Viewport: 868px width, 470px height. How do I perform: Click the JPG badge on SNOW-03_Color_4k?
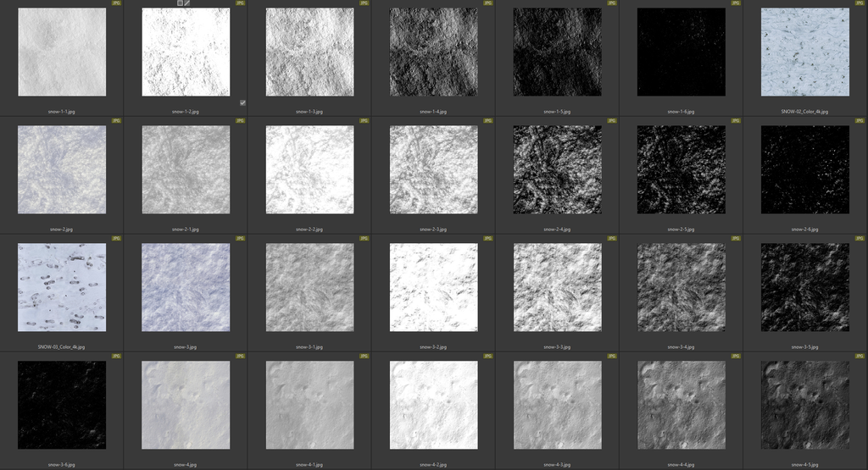pos(116,239)
